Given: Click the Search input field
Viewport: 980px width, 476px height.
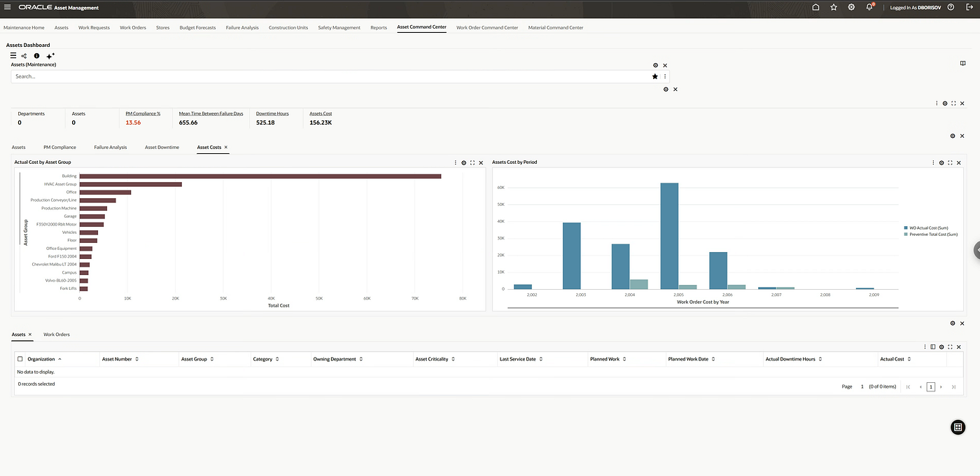Looking at the screenshot, I should tap(330, 76).
